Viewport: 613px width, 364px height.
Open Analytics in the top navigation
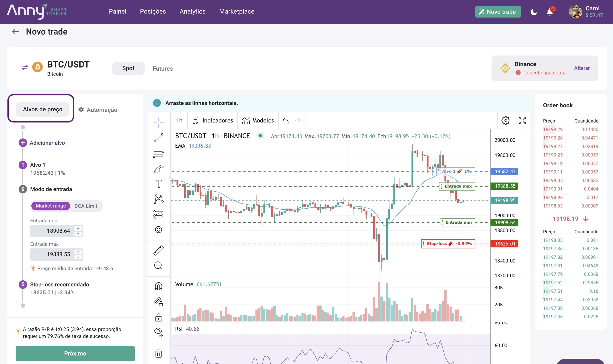pyautogui.click(x=192, y=11)
